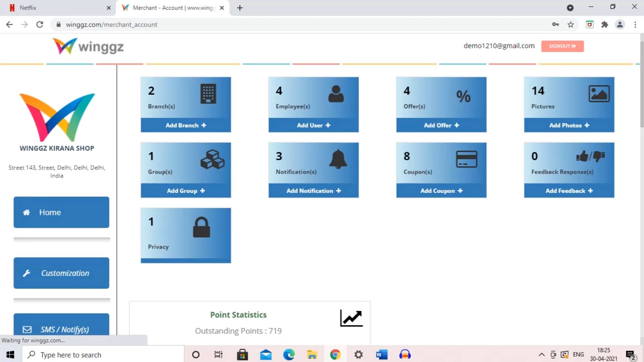Viewport: 644px width, 362px height.
Task: Click the Coupon(s) card icon
Action: (x=467, y=159)
